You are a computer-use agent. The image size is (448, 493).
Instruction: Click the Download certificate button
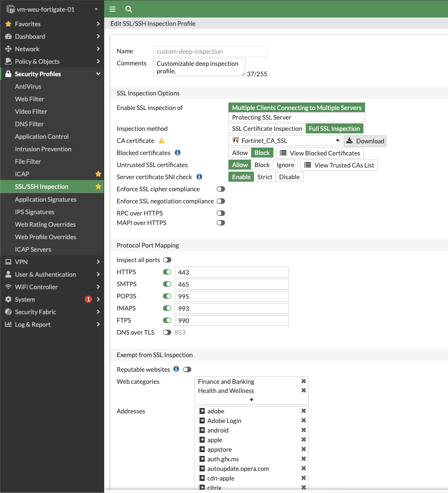(365, 141)
